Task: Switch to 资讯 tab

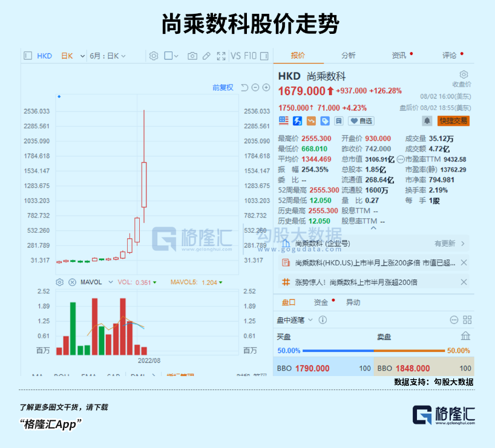Action: 399,56
